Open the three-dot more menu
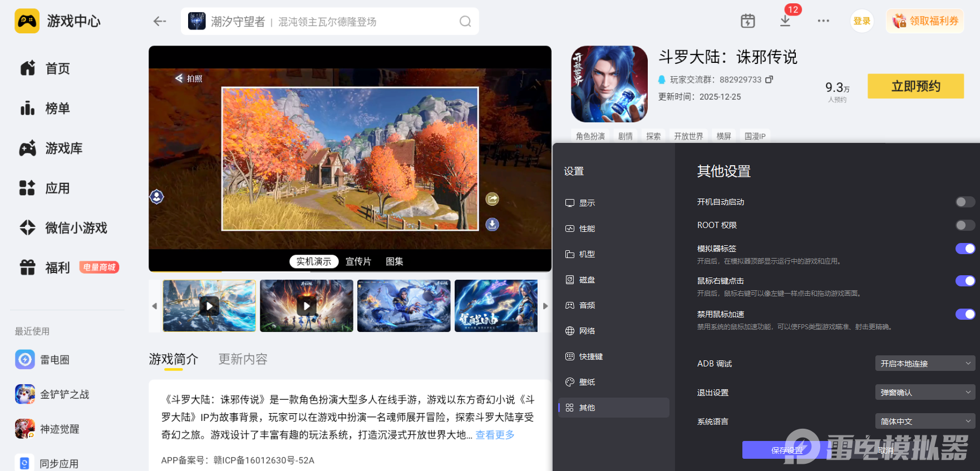Screen dimensions: 980x471 824,21
